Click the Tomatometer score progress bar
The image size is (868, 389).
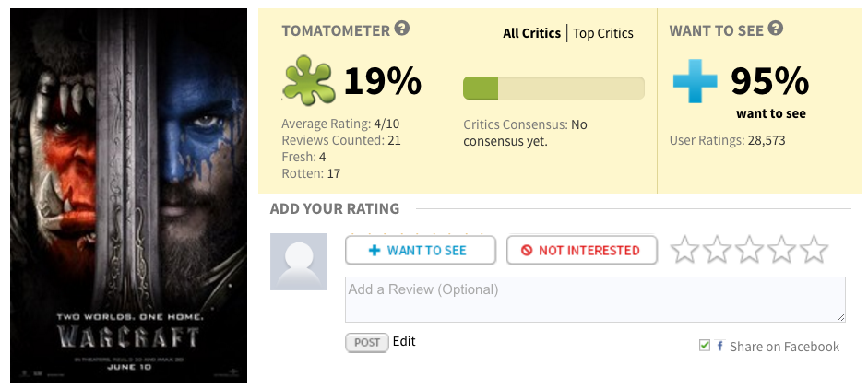(553, 88)
